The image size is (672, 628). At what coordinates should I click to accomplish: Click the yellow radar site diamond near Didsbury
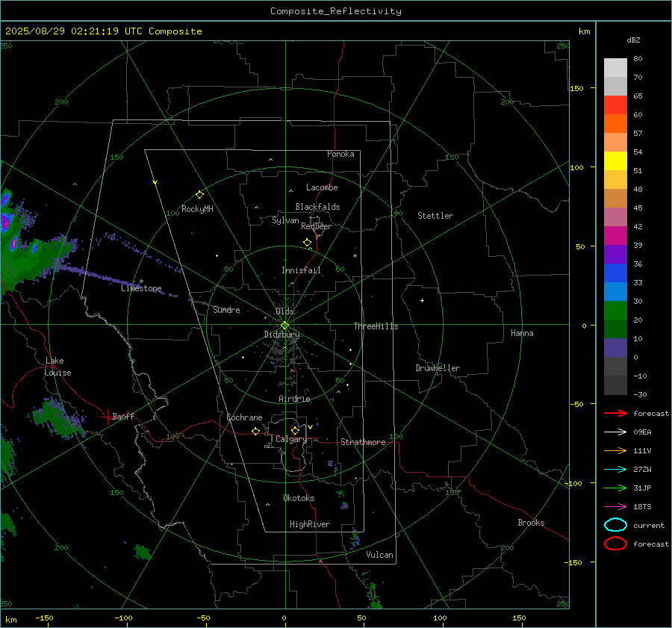285,326
